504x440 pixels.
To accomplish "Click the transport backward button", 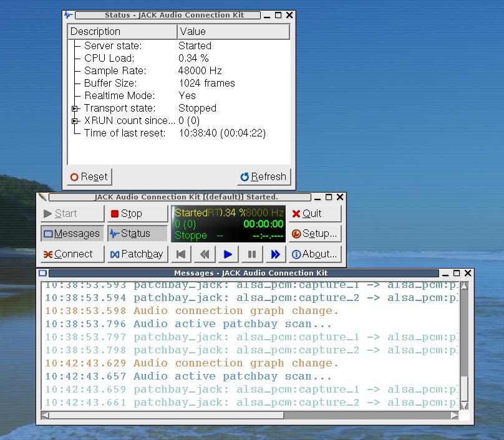I will click(x=205, y=254).
